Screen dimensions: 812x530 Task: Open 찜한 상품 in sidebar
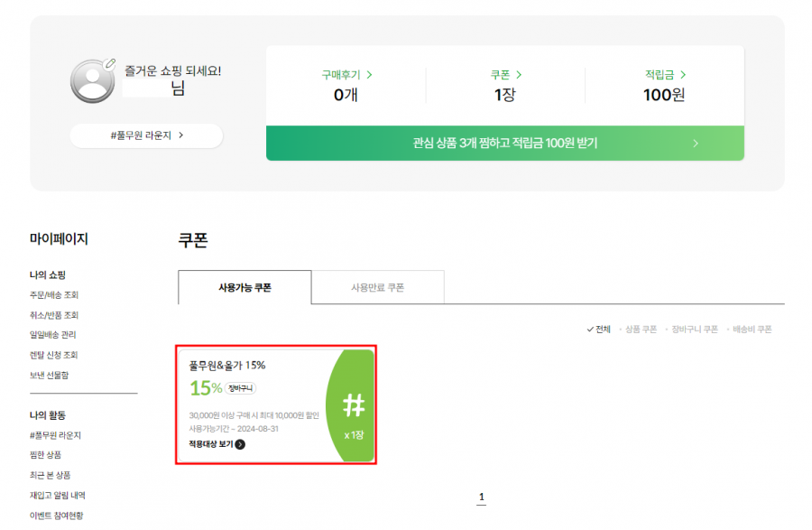tap(46, 455)
